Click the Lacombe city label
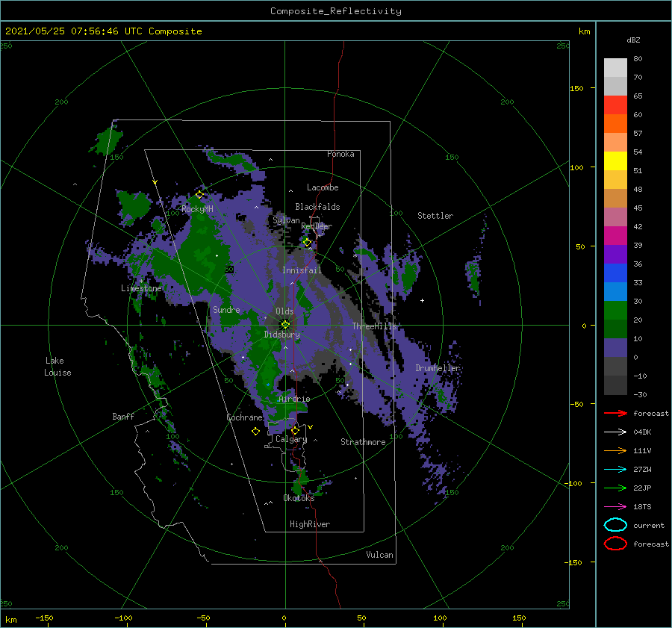Image resolution: width=672 pixels, height=628 pixels. pos(323,187)
